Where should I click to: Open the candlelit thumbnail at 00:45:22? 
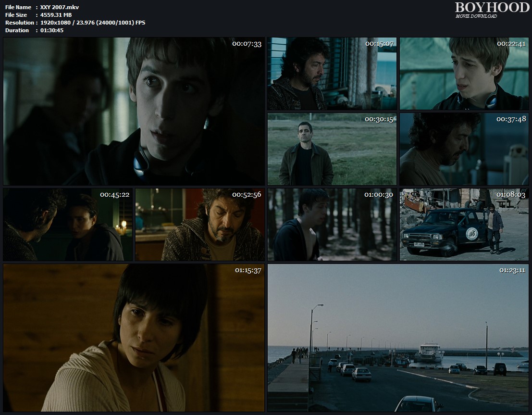(x=68, y=225)
